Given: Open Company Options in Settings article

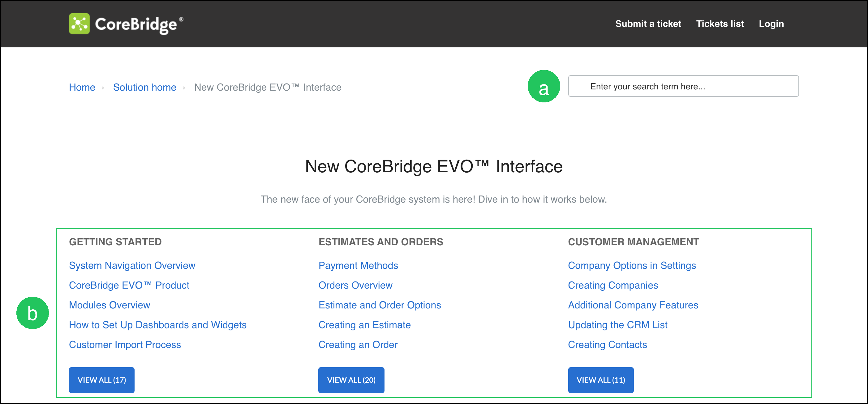Looking at the screenshot, I should pos(632,265).
